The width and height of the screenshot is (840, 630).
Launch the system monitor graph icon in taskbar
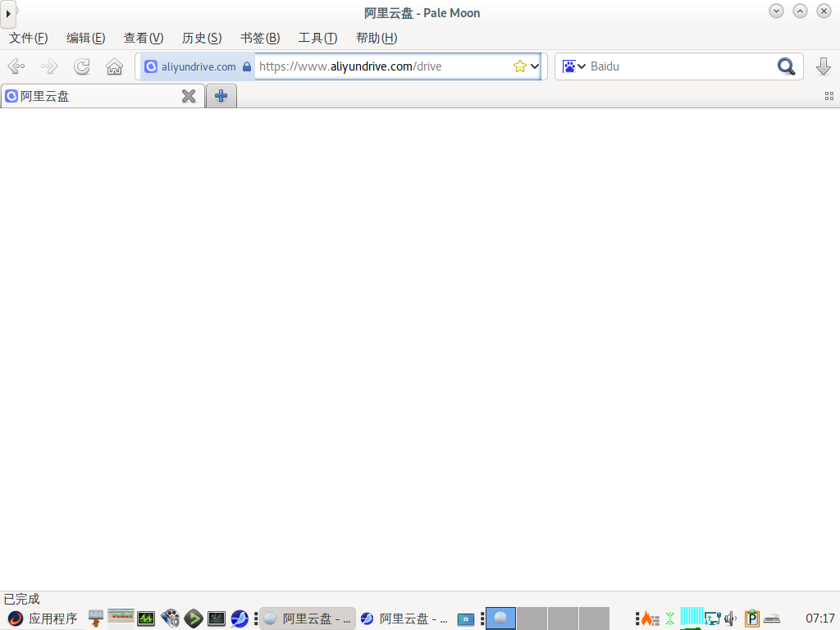146,619
